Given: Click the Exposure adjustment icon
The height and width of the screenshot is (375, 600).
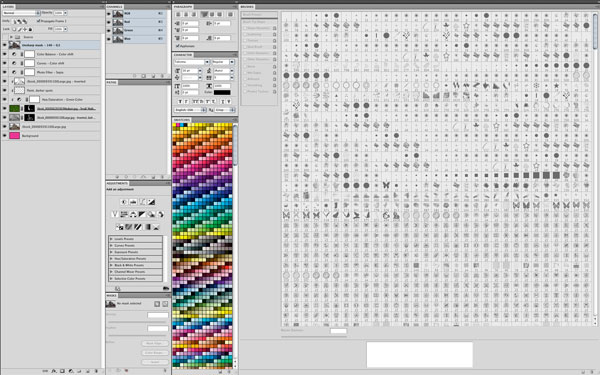Looking at the screenshot, I should [x=152, y=202].
